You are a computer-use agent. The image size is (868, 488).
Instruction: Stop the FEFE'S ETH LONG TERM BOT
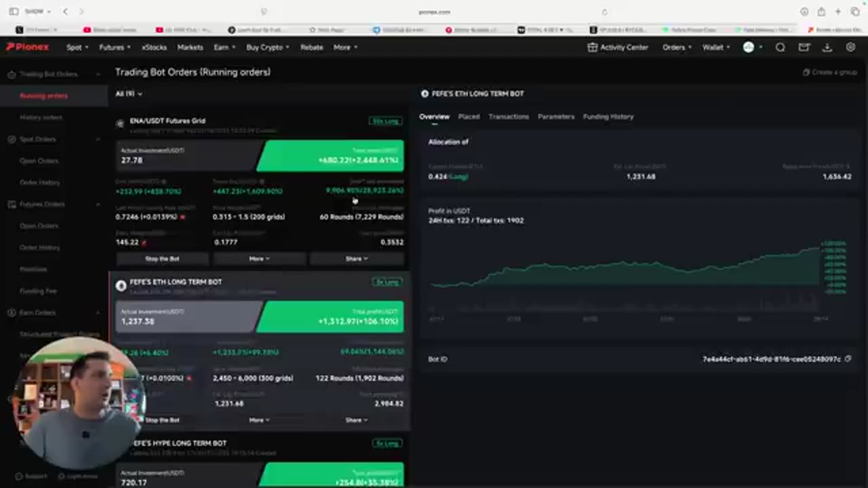coord(162,420)
